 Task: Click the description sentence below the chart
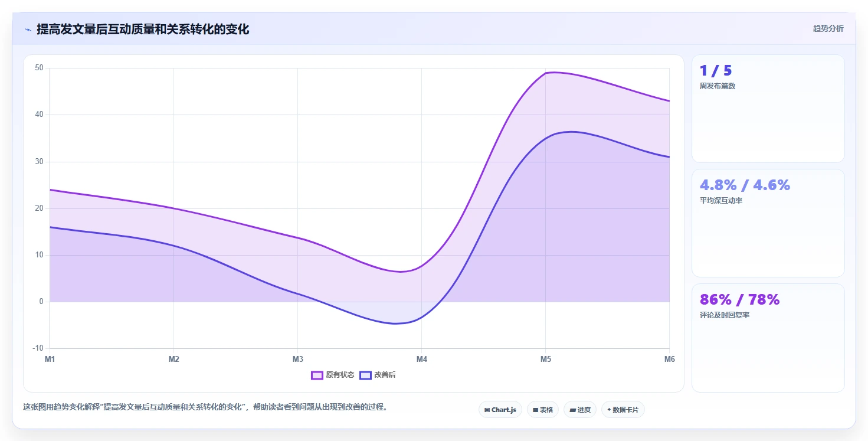[x=206, y=407]
